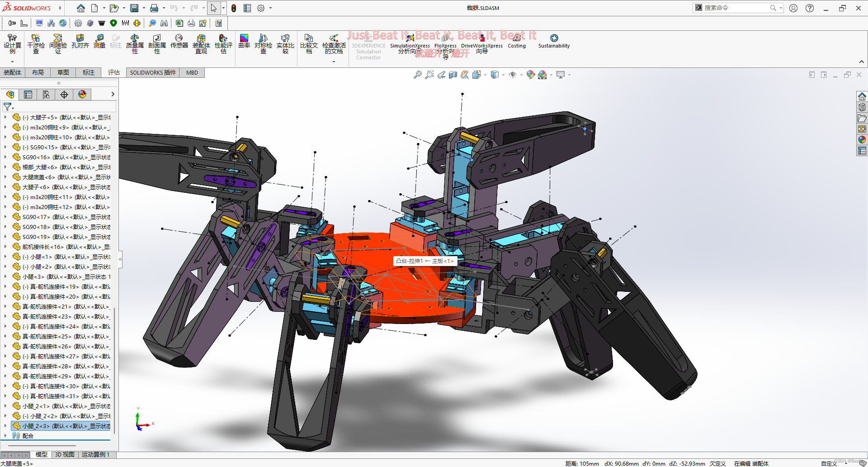Open Appearances in the task pane
This screenshot has height=467, width=868.
pyautogui.click(x=862, y=140)
